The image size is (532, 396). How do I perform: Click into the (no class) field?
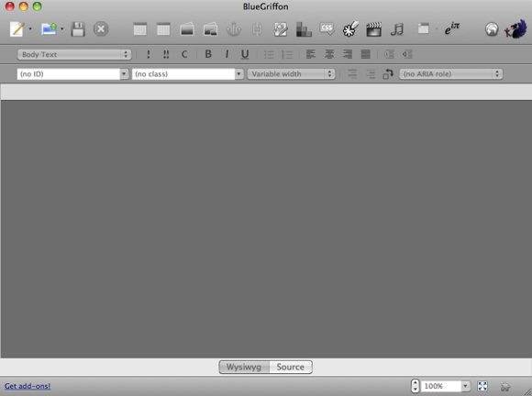coord(183,74)
